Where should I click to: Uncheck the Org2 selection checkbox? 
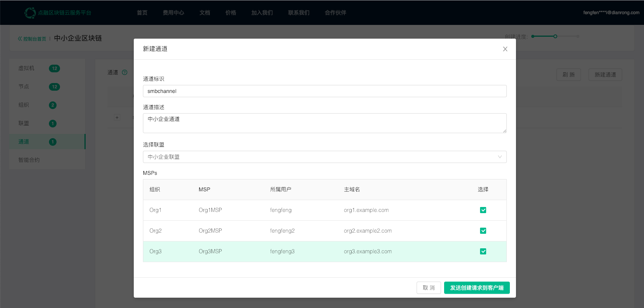click(483, 231)
